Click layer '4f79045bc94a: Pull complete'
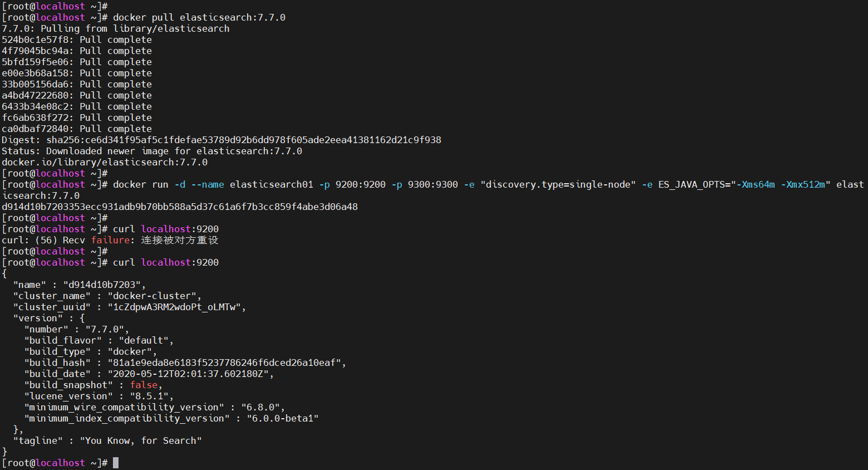This screenshot has height=470, width=868. coord(77,51)
